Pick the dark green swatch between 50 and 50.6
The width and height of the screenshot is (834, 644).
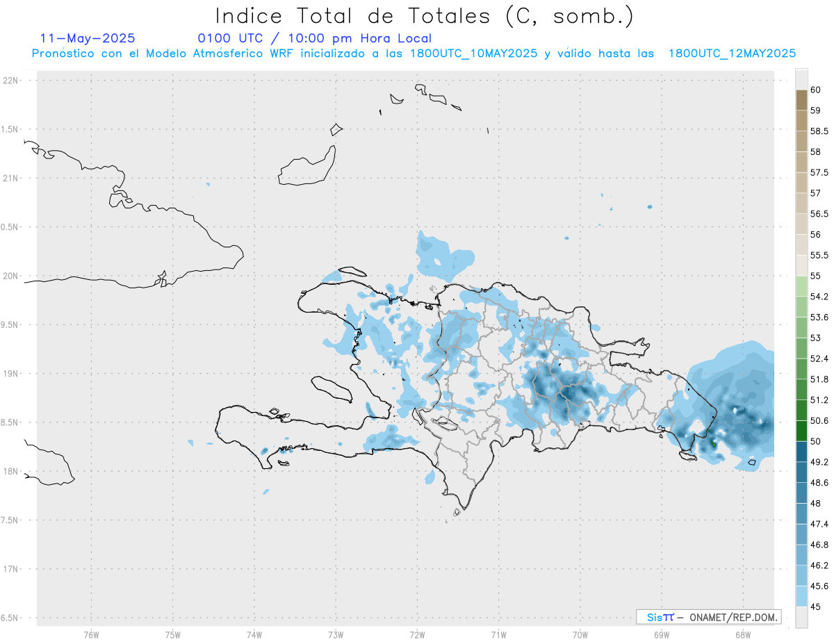801,430
